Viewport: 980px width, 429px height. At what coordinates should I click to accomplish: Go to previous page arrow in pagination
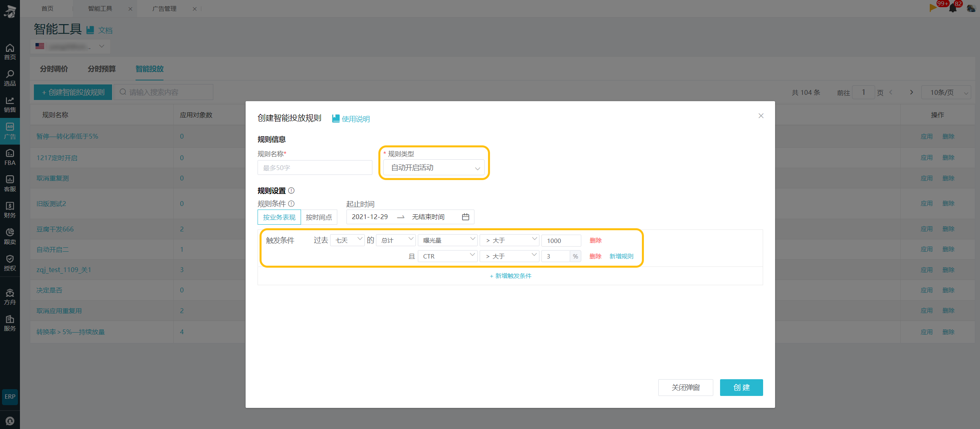pyautogui.click(x=891, y=92)
